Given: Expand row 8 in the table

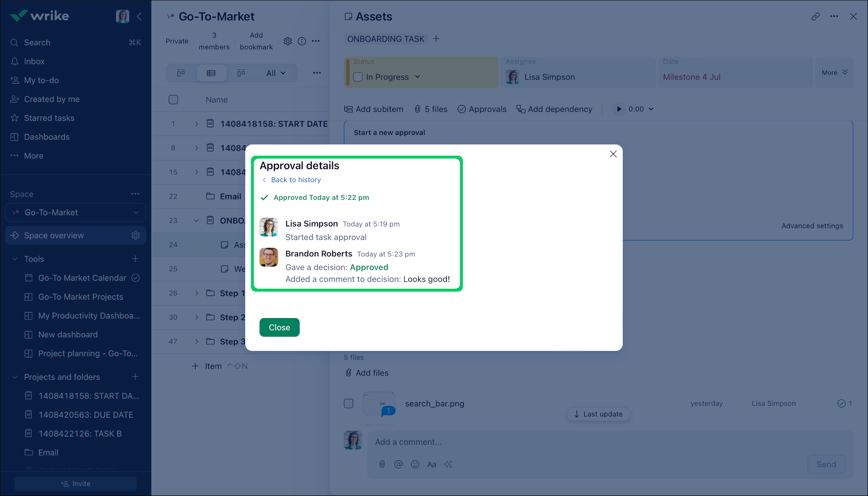Looking at the screenshot, I should pos(197,148).
